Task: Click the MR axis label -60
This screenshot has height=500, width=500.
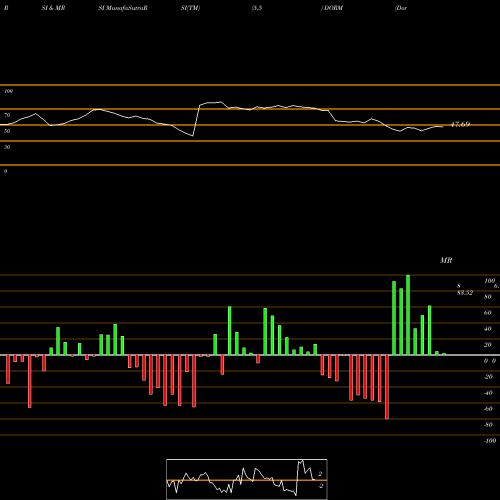Action: click(488, 409)
